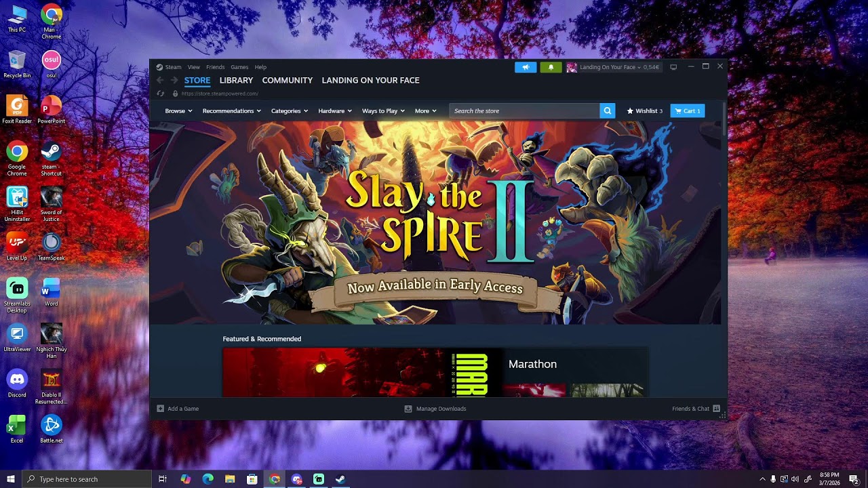Click the taskbar Type here to search box

pos(87,479)
